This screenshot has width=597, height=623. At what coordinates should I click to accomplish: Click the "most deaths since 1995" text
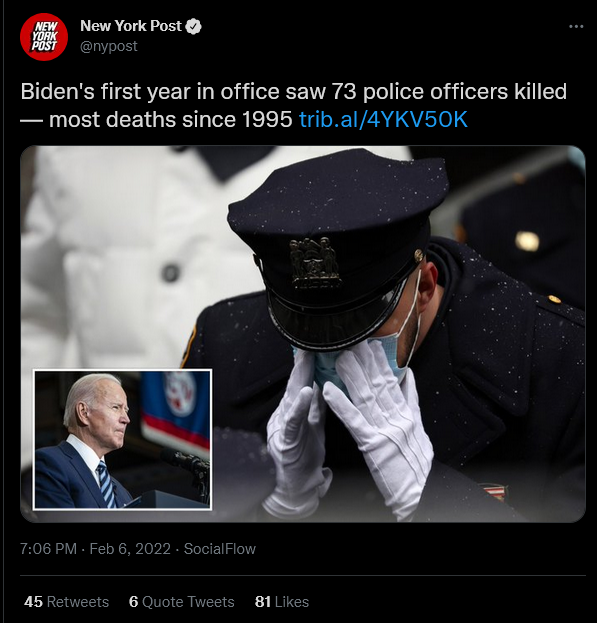(x=170, y=119)
